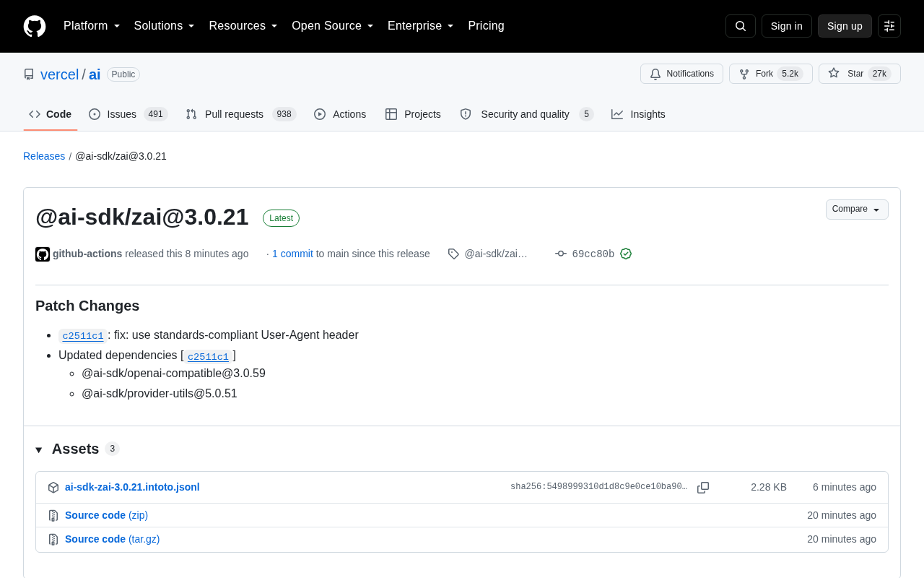Copy the sha256 checksum to clipboard
This screenshot has height=578, width=924.
click(x=703, y=488)
